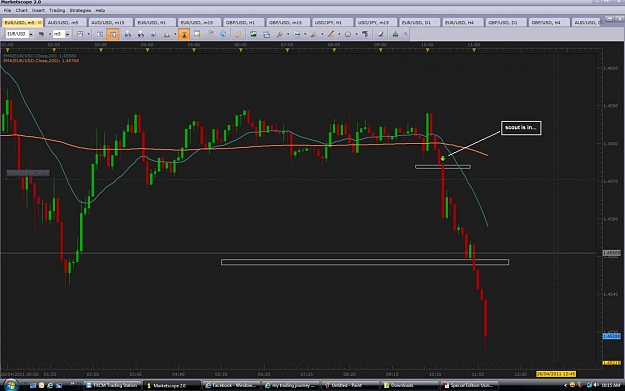This screenshot has height=391, width=625.
Task: Open the m5 timeframe dropdown
Action: point(67,34)
